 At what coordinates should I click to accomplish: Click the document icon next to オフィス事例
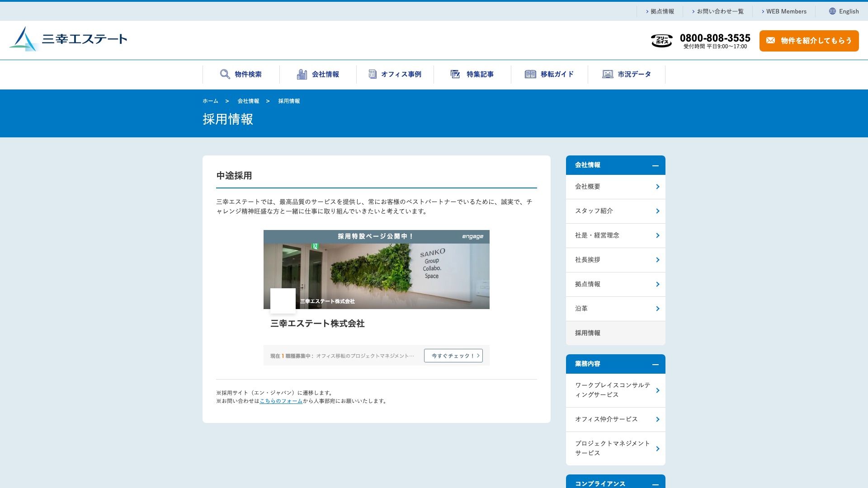click(x=373, y=74)
